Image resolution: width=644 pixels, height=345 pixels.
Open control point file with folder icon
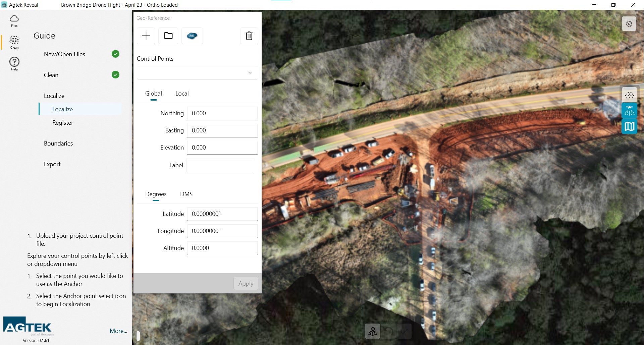click(168, 36)
